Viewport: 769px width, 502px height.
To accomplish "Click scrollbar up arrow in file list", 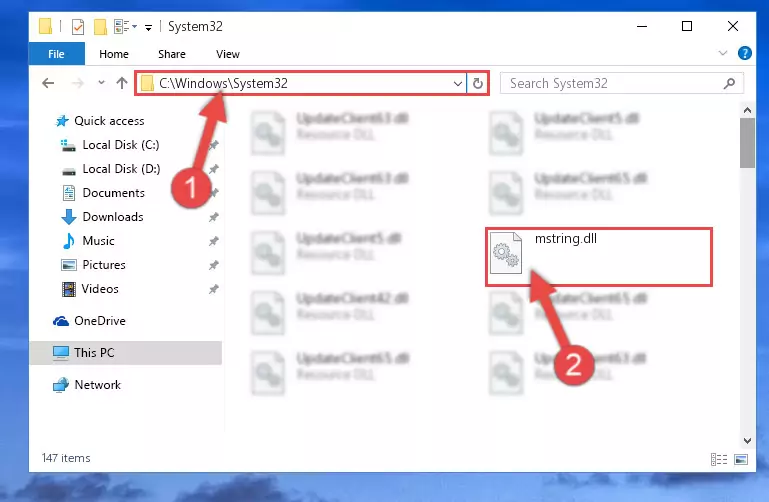I will click(747, 110).
